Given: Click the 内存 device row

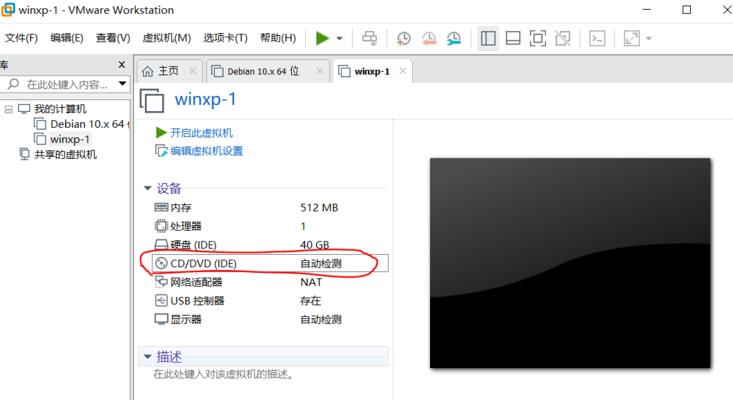Looking at the screenshot, I should [270, 207].
